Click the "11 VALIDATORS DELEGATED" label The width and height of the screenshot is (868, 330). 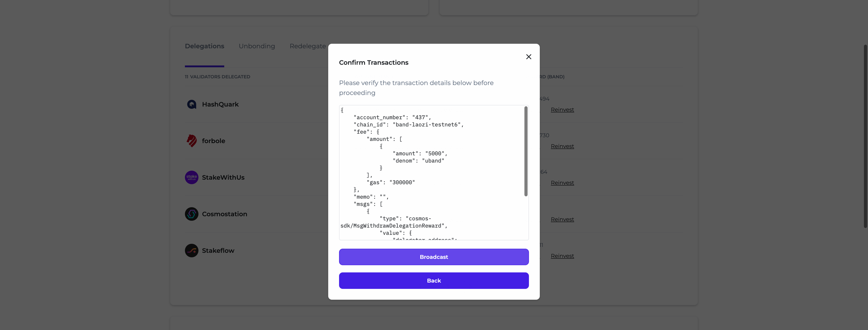coord(217,77)
